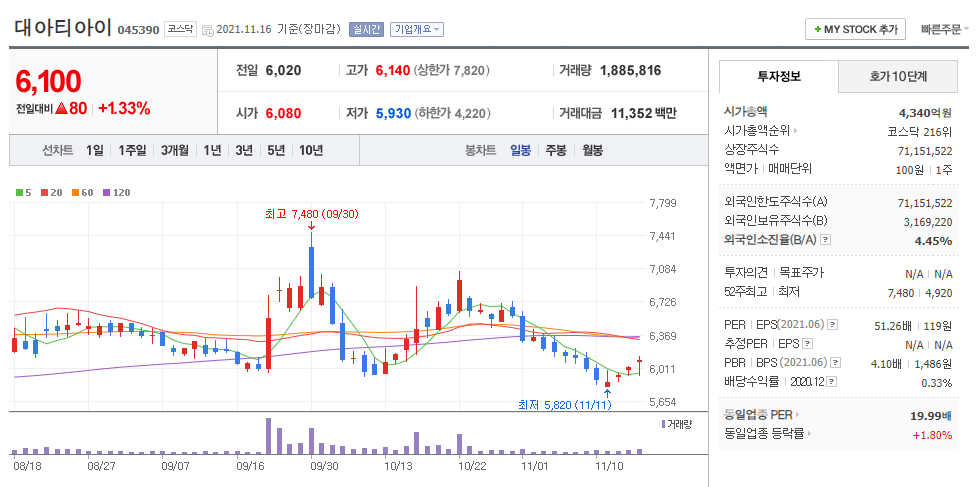
Task: Click the 5-day moving average green swatch
Action: (x=19, y=193)
